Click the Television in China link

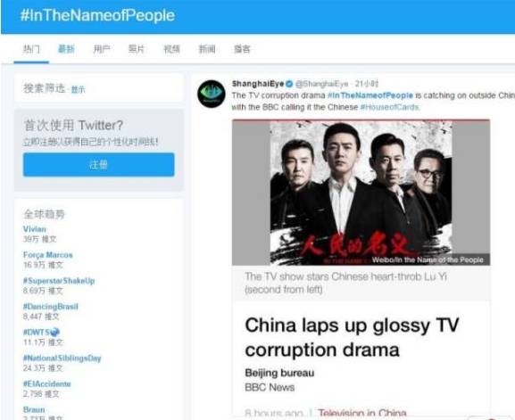362,413
